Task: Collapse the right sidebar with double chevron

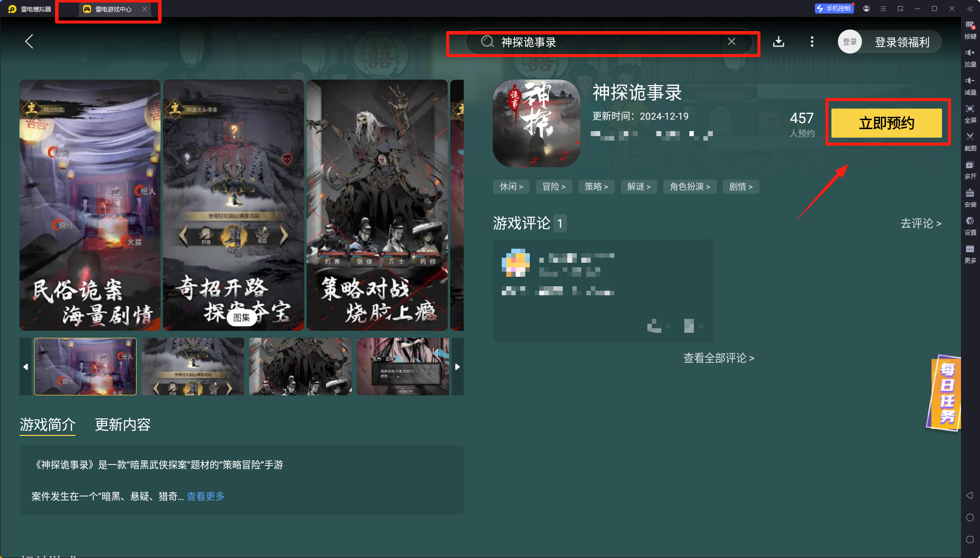Action: [x=970, y=9]
